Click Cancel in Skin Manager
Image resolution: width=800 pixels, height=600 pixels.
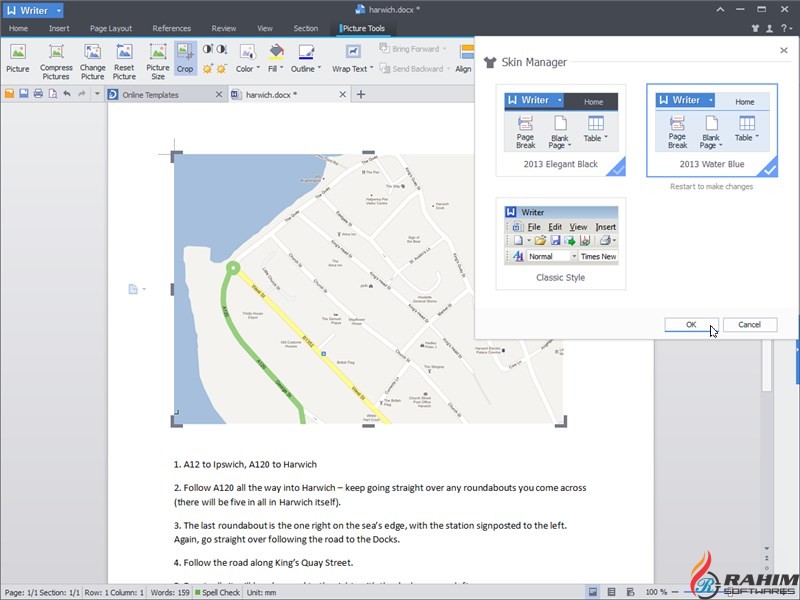[x=749, y=324]
